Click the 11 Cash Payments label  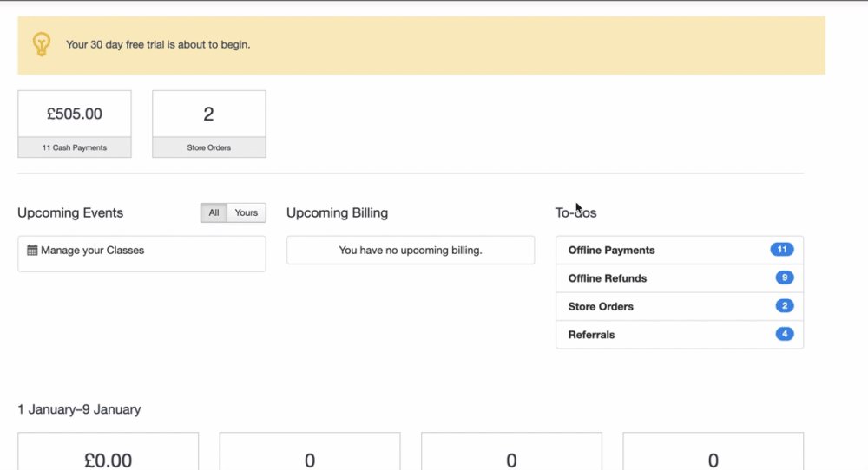(x=75, y=148)
